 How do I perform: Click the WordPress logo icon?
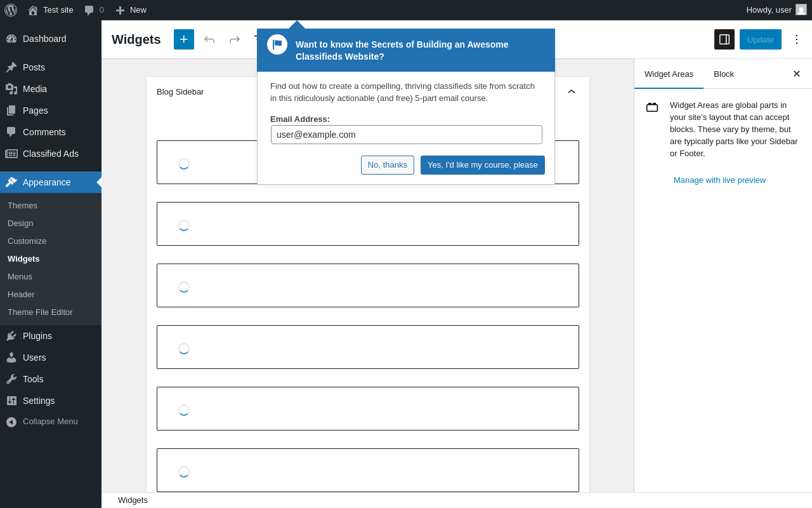[11, 10]
